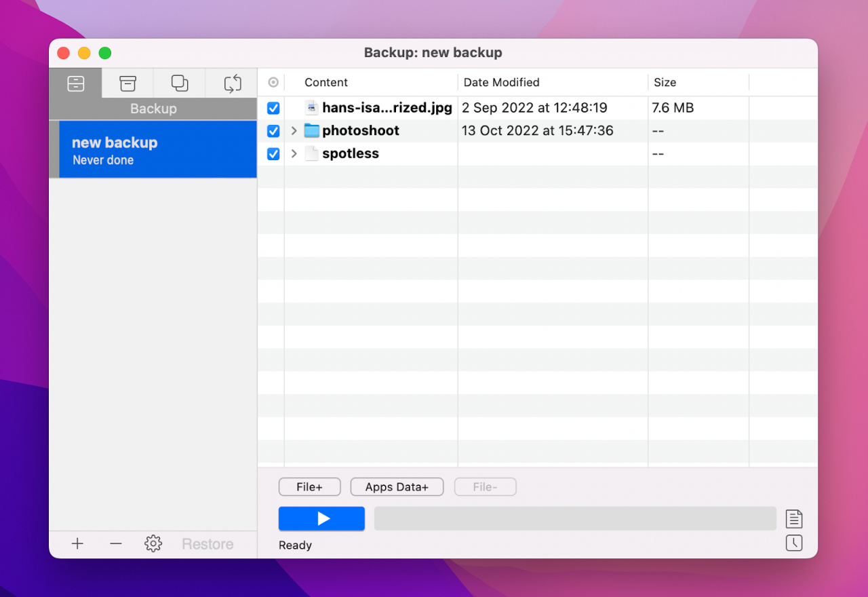Uncheck the spotless item checkbox
Screen dimensions: 868x597
point(273,154)
